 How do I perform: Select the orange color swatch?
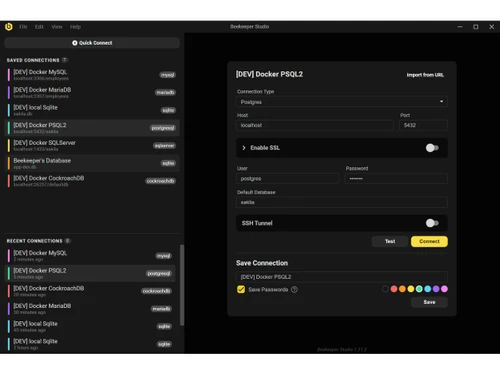[x=402, y=289]
